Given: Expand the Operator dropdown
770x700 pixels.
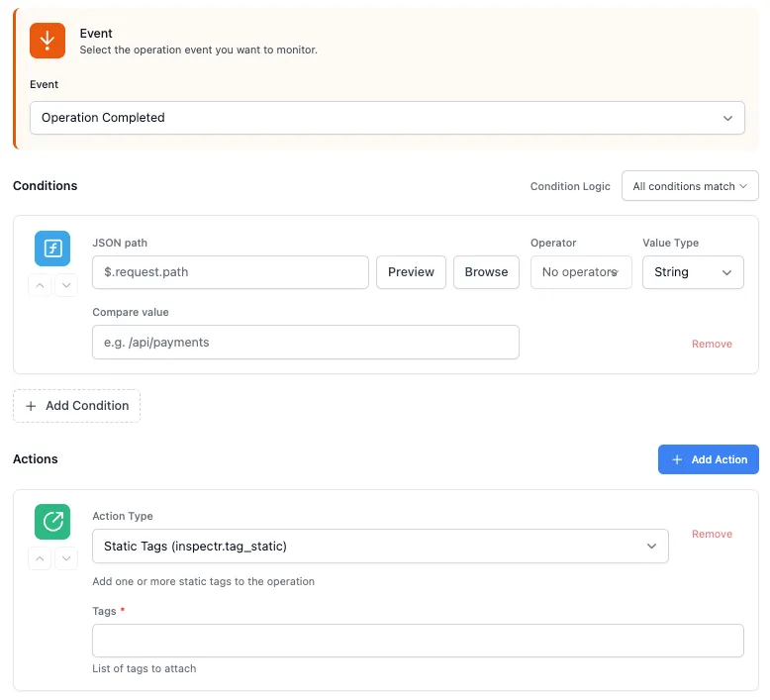Looking at the screenshot, I should [580, 272].
